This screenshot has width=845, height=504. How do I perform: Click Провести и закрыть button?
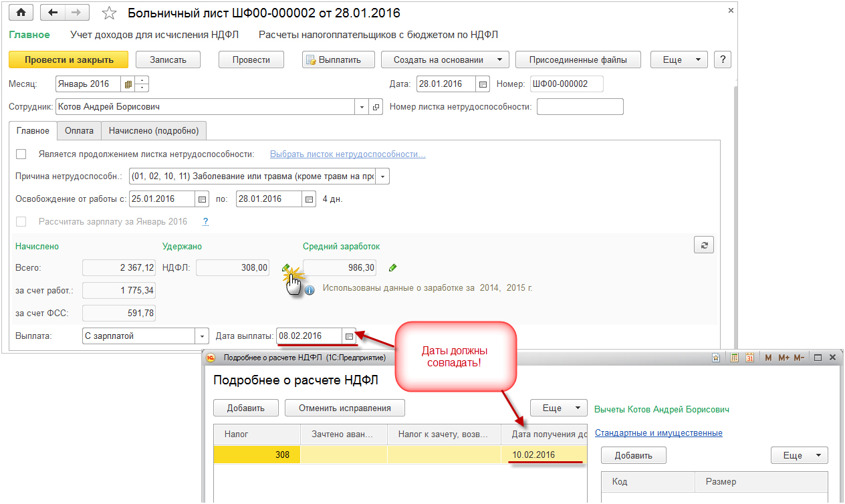[69, 59]
